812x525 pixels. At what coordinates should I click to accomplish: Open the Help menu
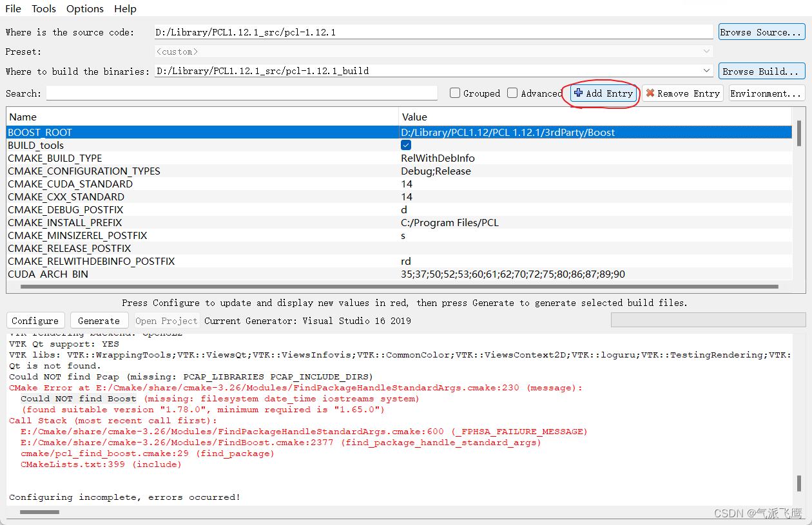(125, 8)
